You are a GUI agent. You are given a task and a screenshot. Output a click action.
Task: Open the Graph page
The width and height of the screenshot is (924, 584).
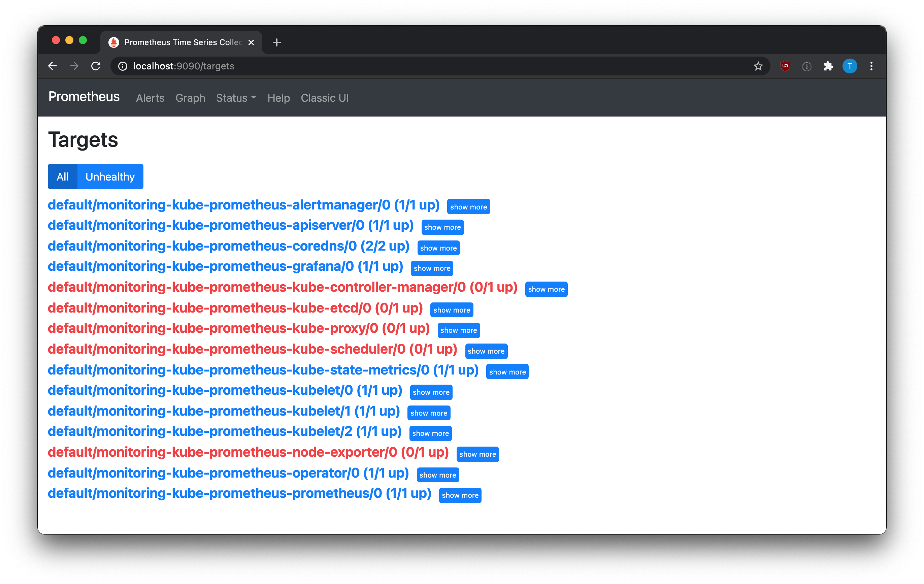point(190,98)
